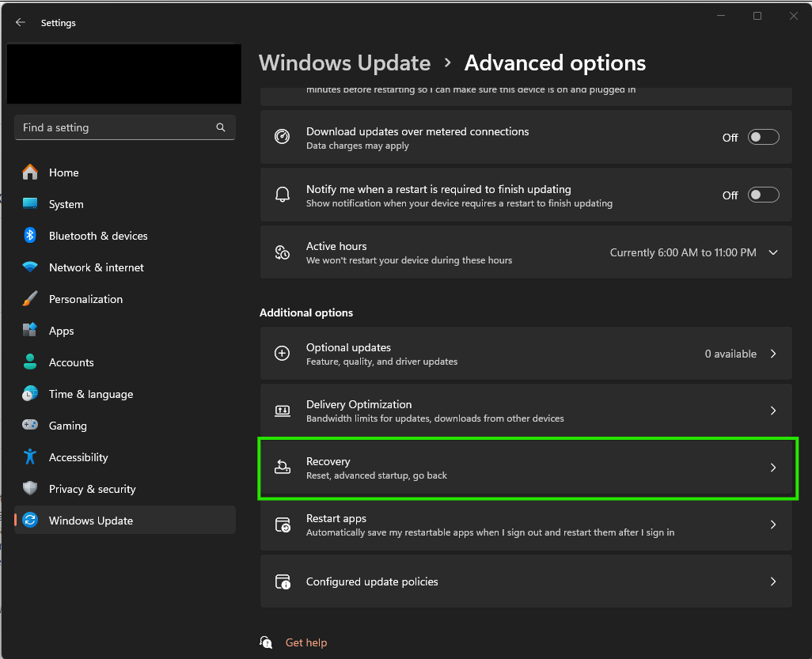This screenshot has height=659, width=812.
Task: Click the Delivery Optimization title text
Action: 359,404
